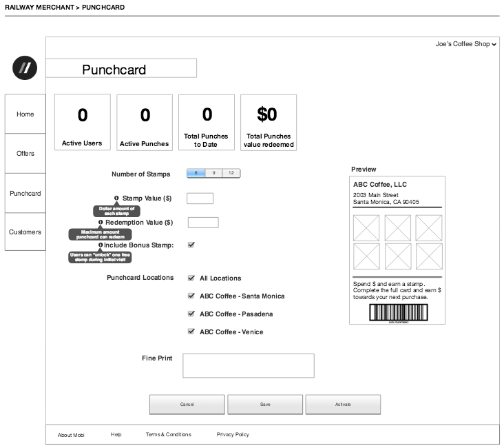The image size is (504, 448).
Task: Toggle ABC Coffee - Venice checkbox
Action: coord(191,332)
